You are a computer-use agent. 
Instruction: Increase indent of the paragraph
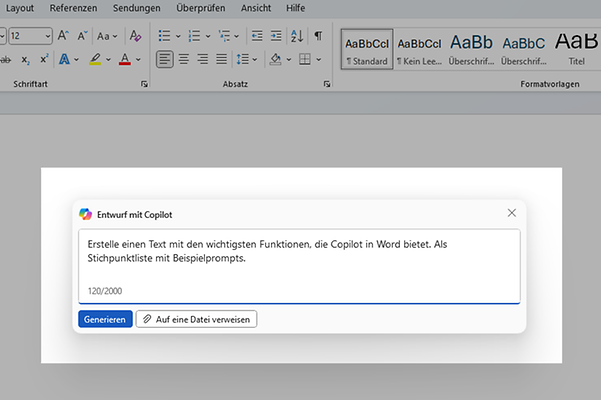275,36
